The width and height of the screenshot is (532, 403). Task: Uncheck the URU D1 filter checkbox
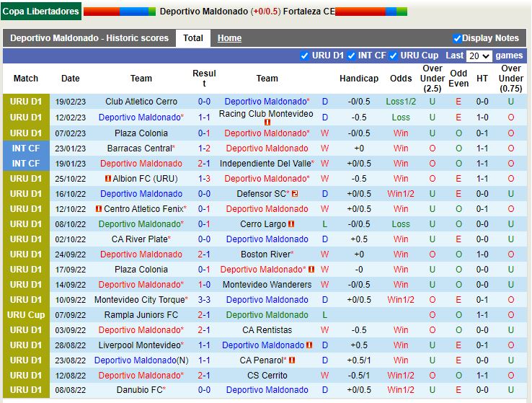click(304, 56)
